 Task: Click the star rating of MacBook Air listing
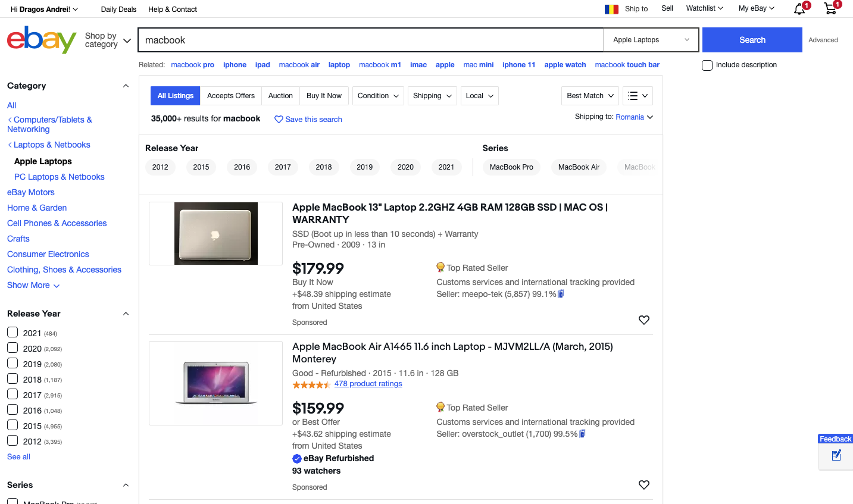(311, 384)
